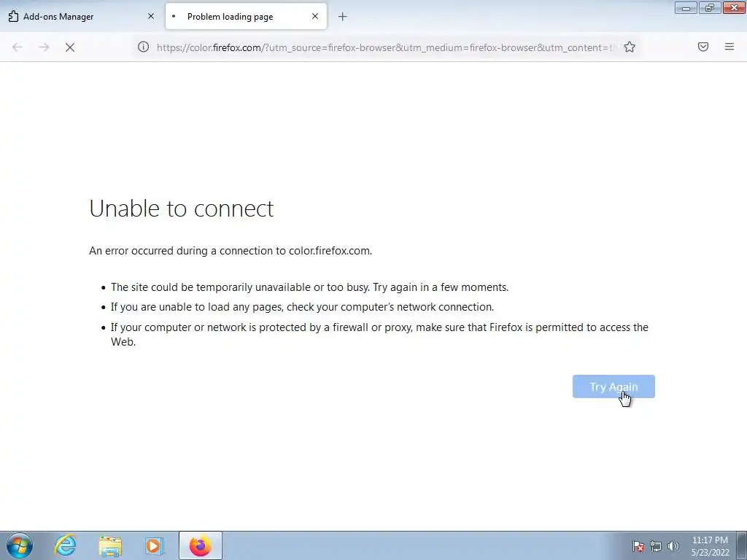Click Firefox taskbar button
This screenshot has width=747, height=560.
201,545
